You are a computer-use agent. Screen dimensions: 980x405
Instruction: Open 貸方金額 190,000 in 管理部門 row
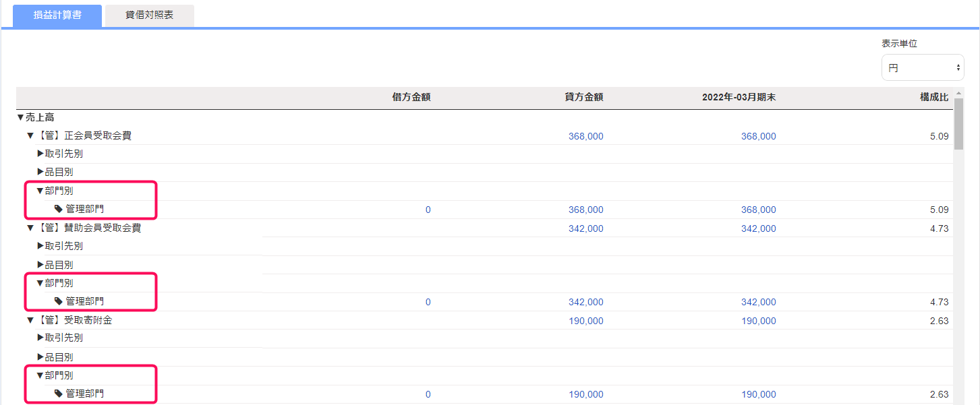coord(586,394)
